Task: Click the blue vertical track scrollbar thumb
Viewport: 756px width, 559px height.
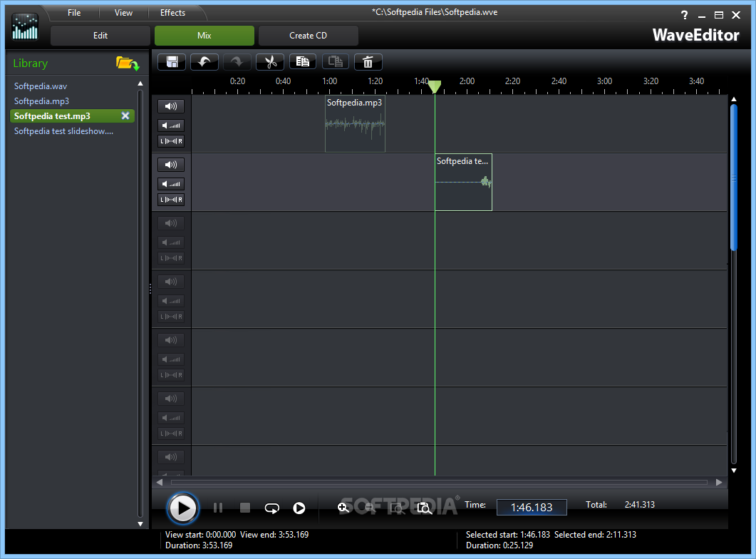Action: point(734,177)
